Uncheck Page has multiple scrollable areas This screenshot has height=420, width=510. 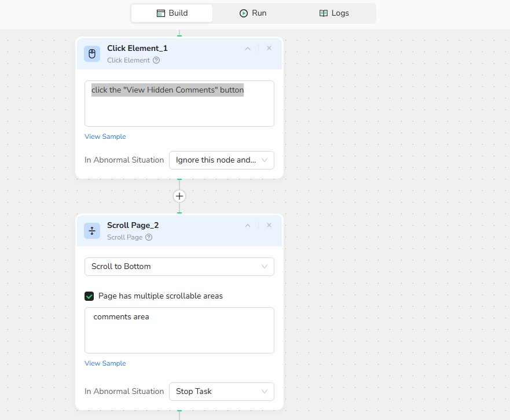point(89,296)
